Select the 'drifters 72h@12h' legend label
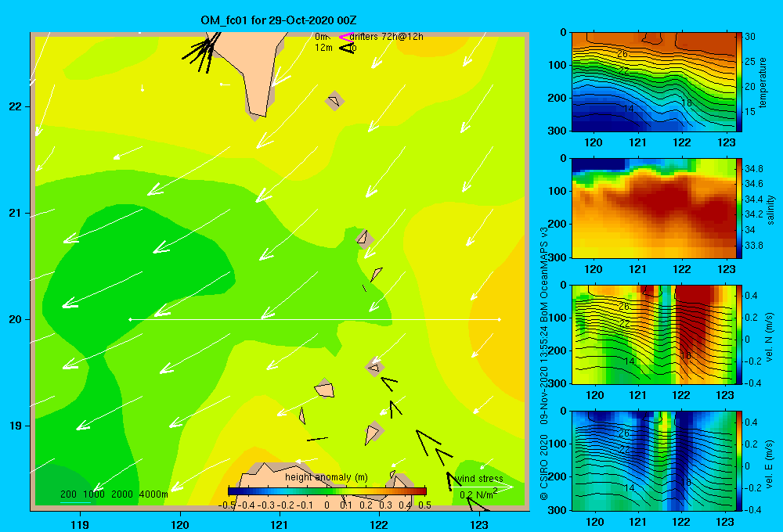The width and height of the screenshot is (783, 532). pyautogui.click(x=386, y=37)
